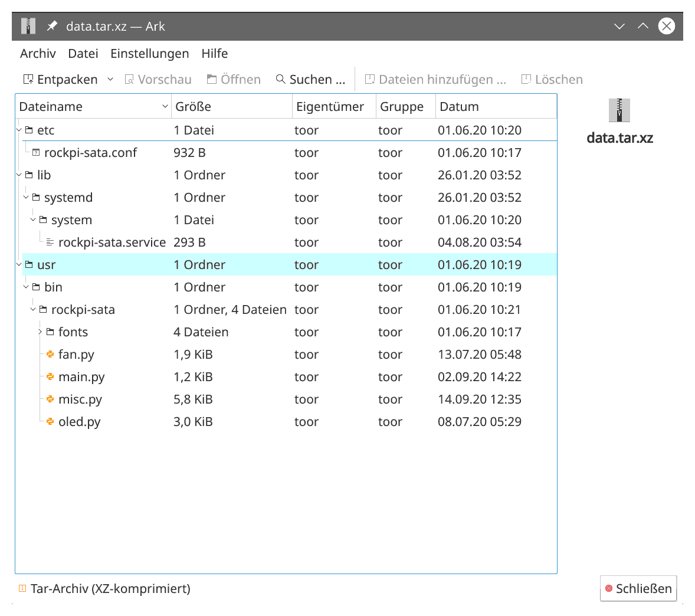Open the Einstellungen menu
This screenshot has width=695, height=616.
point(149,54)
